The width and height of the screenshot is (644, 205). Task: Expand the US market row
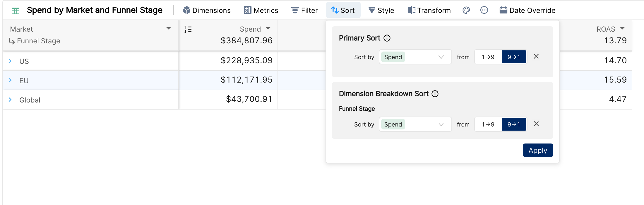[10, 61]
